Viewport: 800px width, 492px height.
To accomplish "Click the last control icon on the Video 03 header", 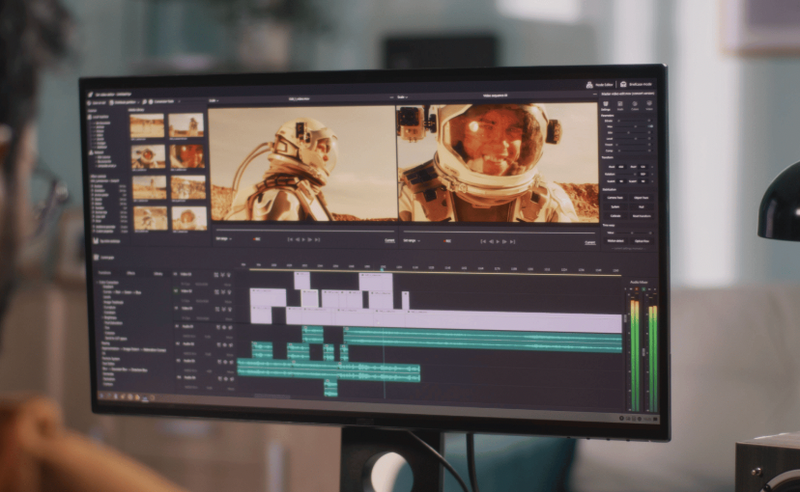I will [229, 275].
